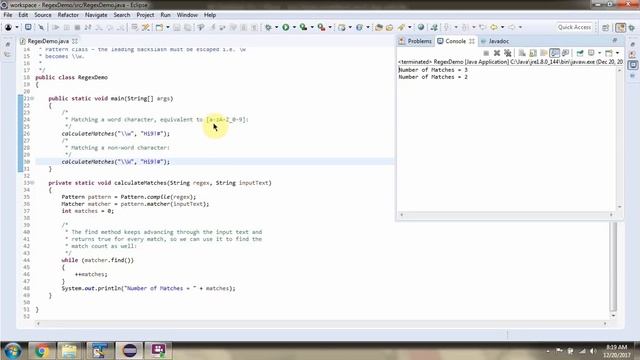Image resolution: width=640 pixels, height=360 pixels.
Task: Click the External Tools run icon
Action: click(322, 27)
